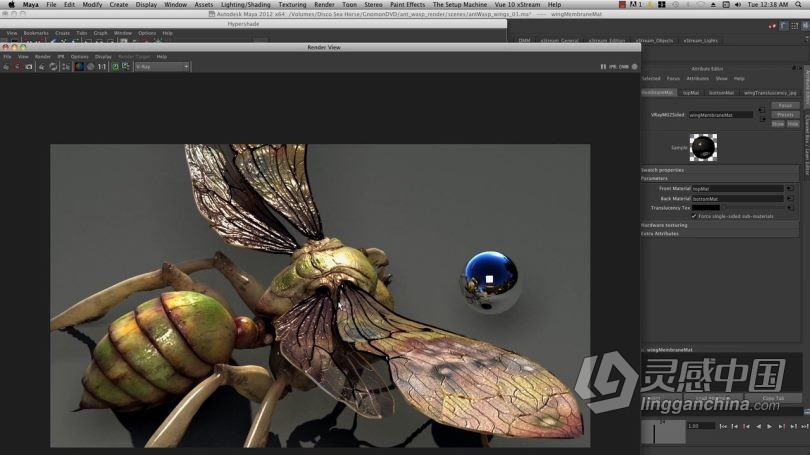Click the Translucency Tex black color swatch

(x=706, y=208)
